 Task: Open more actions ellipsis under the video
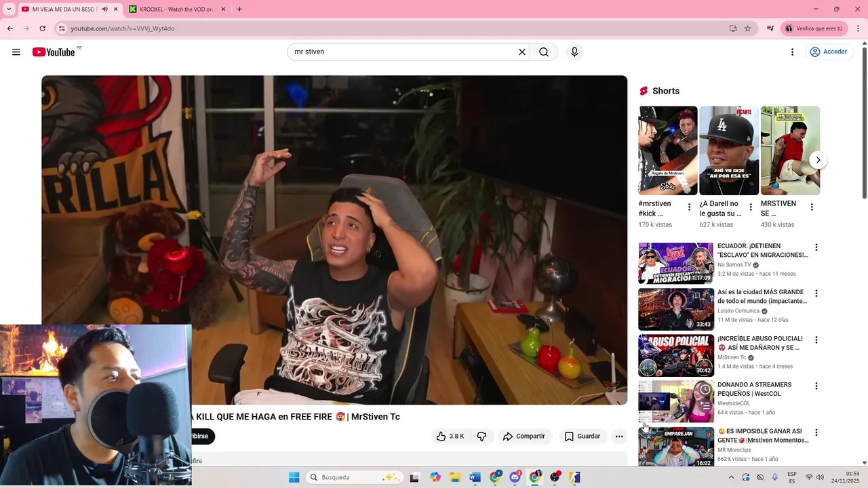[619, 436]
